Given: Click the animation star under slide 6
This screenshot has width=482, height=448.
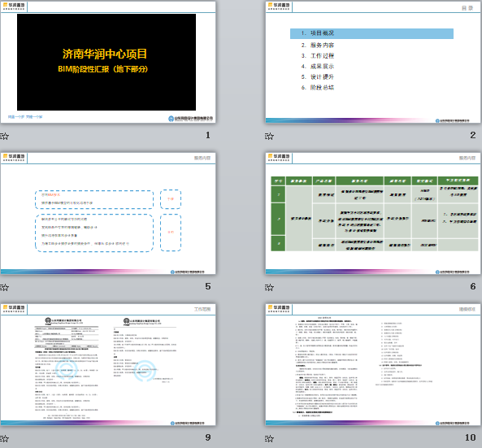Looking at the screenshot, I should (269, 287).
